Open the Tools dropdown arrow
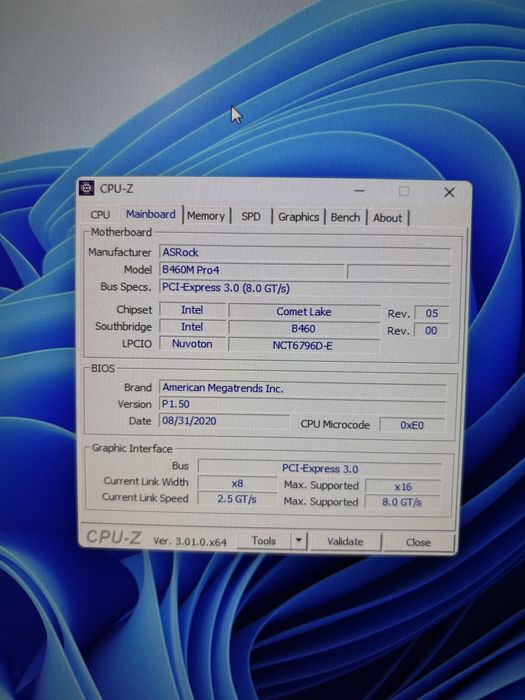 click(299, 541)
